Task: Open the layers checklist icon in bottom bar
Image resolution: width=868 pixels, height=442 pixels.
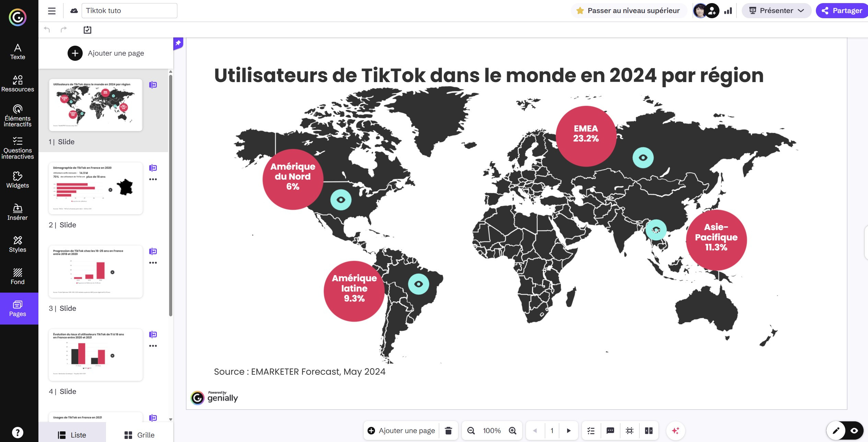Action: [591, 431]
